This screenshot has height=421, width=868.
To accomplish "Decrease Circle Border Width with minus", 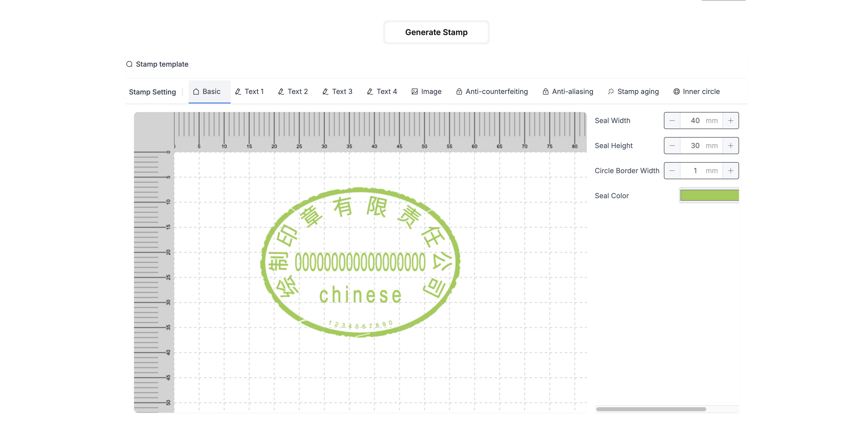I will click(672, 171).
